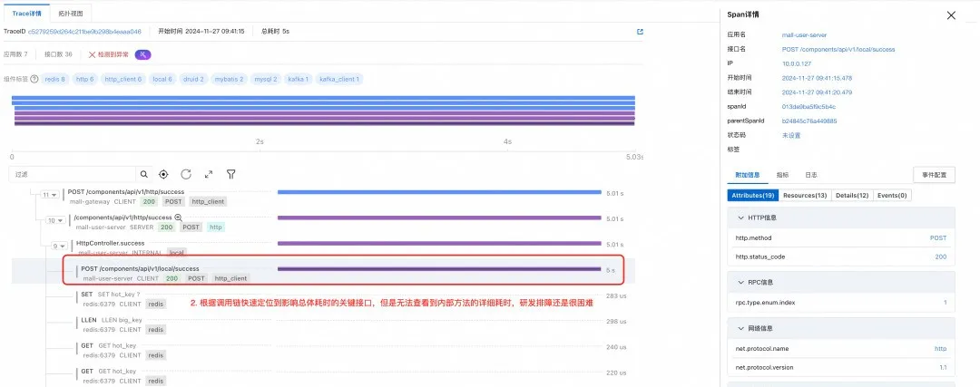The width and height of the screenshot is (980, 387).
Task: Click the 2s marker on timeline axis
Action: pos(260,141)
